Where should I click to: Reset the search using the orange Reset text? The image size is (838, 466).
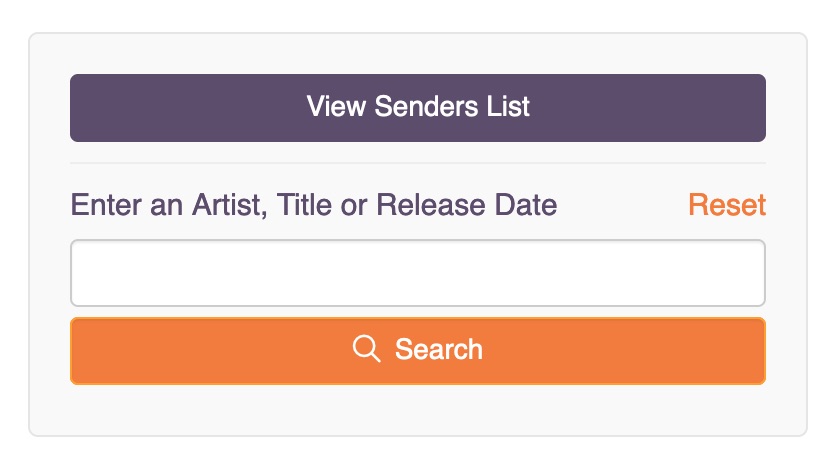click(727, 205)
